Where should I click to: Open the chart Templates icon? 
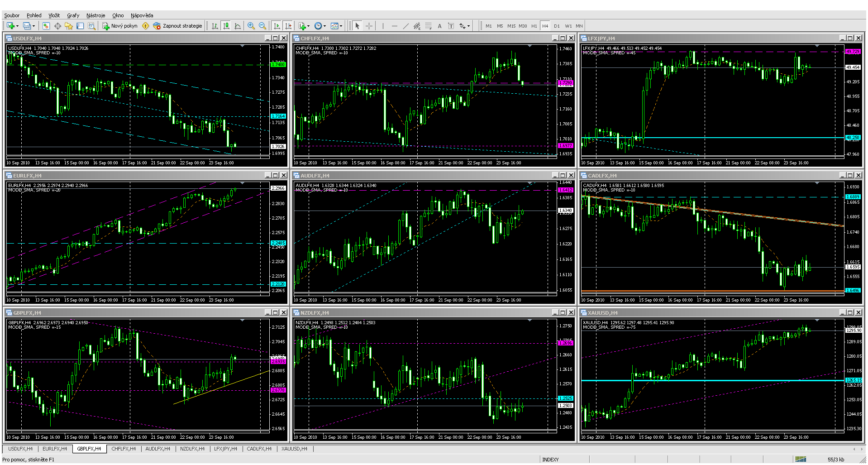click(x=334, y=26)
